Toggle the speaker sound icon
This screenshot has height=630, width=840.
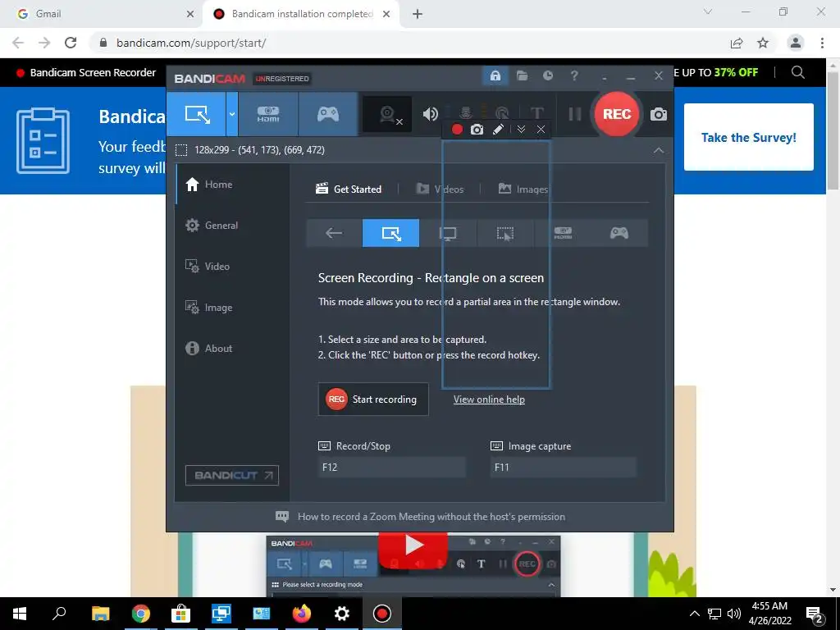click(430, 114)
